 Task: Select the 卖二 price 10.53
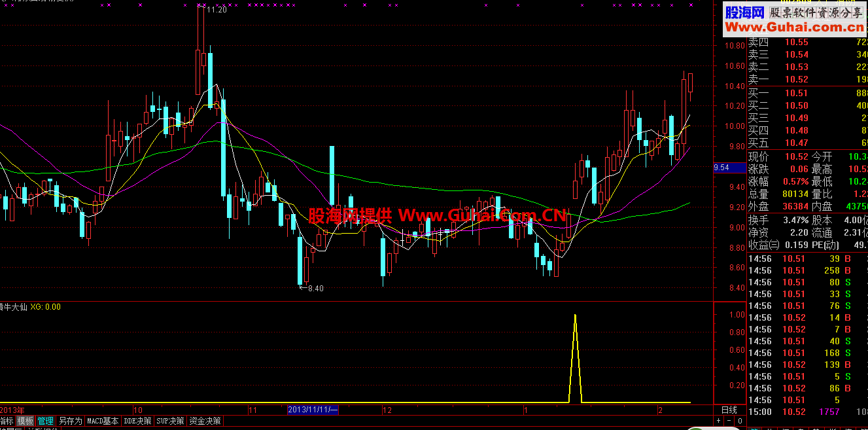point(797,67)
